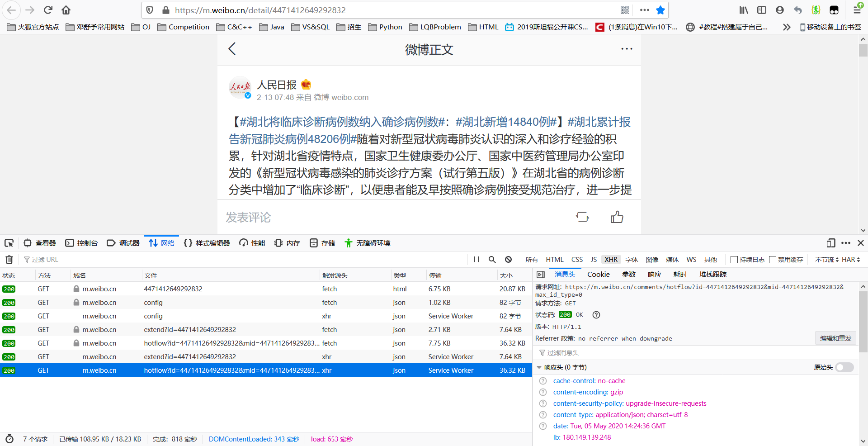Enable request blocking with the block icon

pos(508,259)
